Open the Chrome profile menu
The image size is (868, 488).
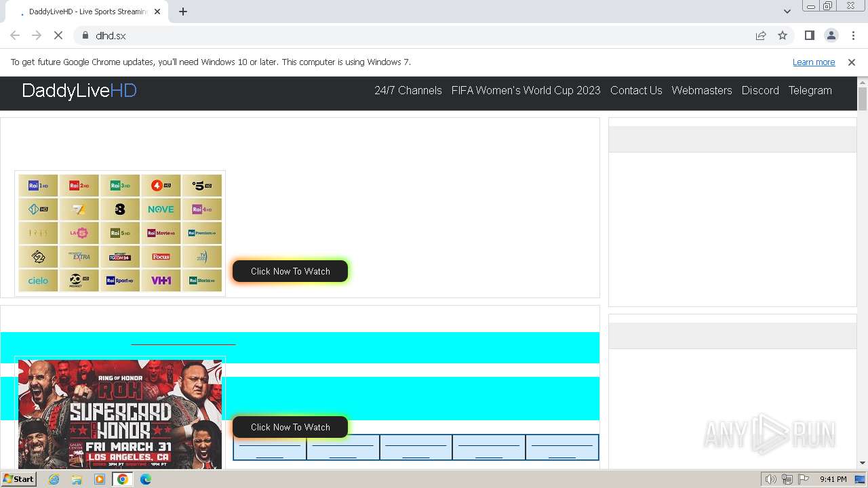click(831, 35)
